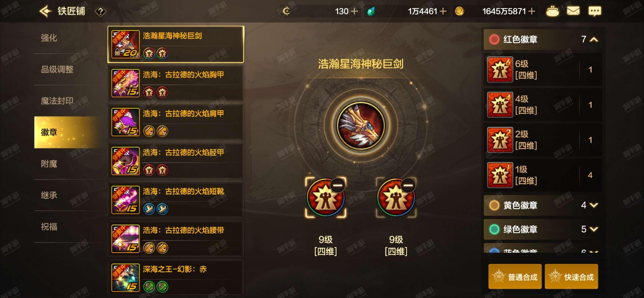Switch to the 附魔 tab
644x298 pixels.
(49, 164)
